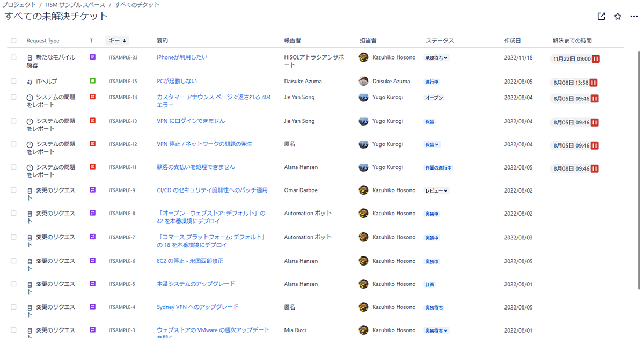Select the checkbox for the ITSAMPLE-9 row

tap(13, 190)
